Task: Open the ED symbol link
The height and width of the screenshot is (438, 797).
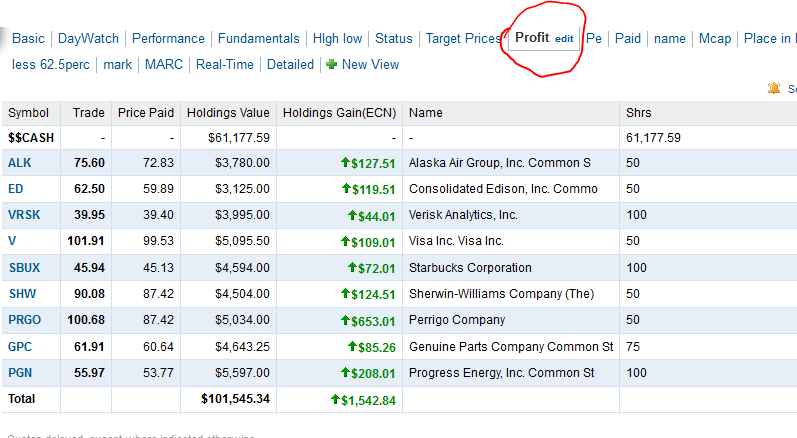Action: coord(16,189)
